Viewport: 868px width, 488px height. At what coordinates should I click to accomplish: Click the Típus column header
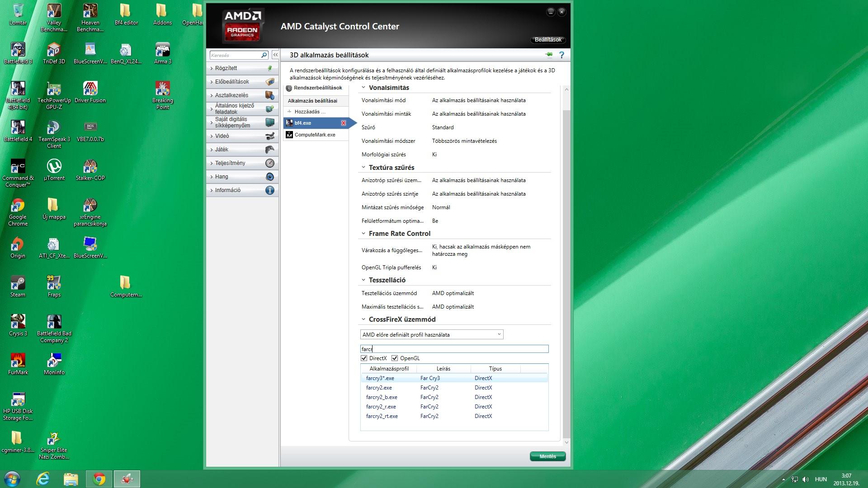tap(495, 369)
